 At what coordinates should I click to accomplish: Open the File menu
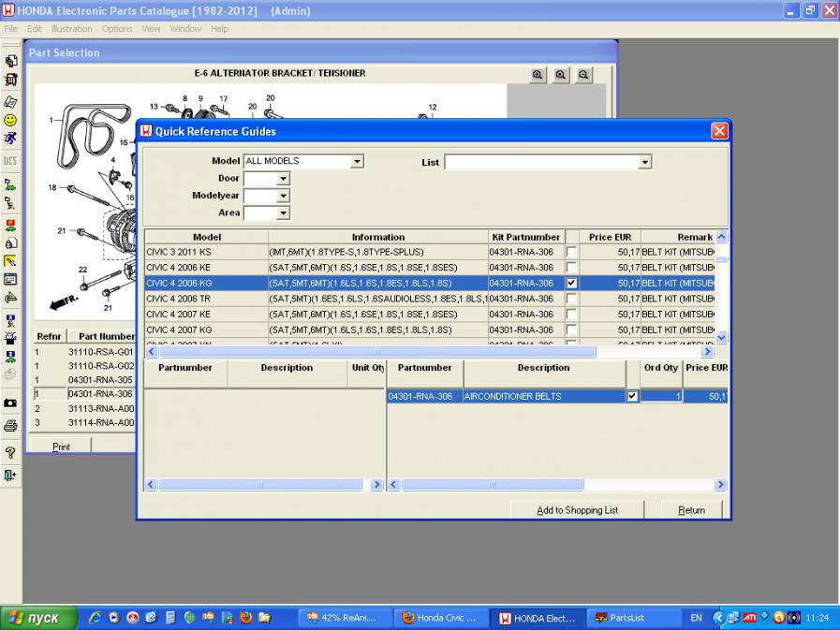point(10,29)
